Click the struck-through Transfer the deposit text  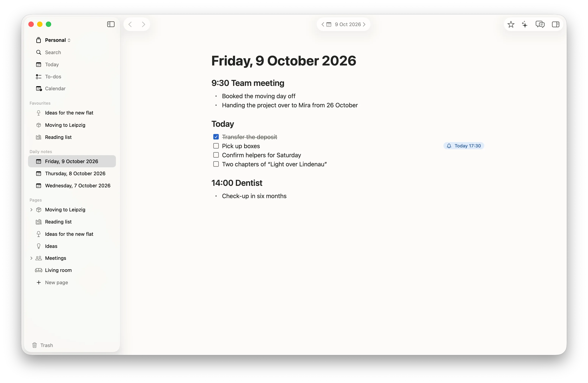click(249, 137)
